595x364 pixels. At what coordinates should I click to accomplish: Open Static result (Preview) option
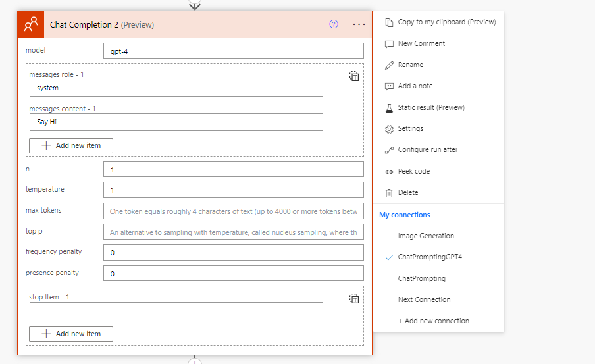[430, 107]
